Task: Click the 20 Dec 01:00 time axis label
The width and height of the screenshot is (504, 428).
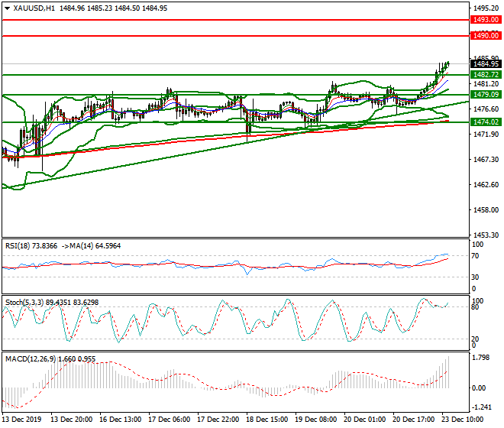Action: (364, 420)
